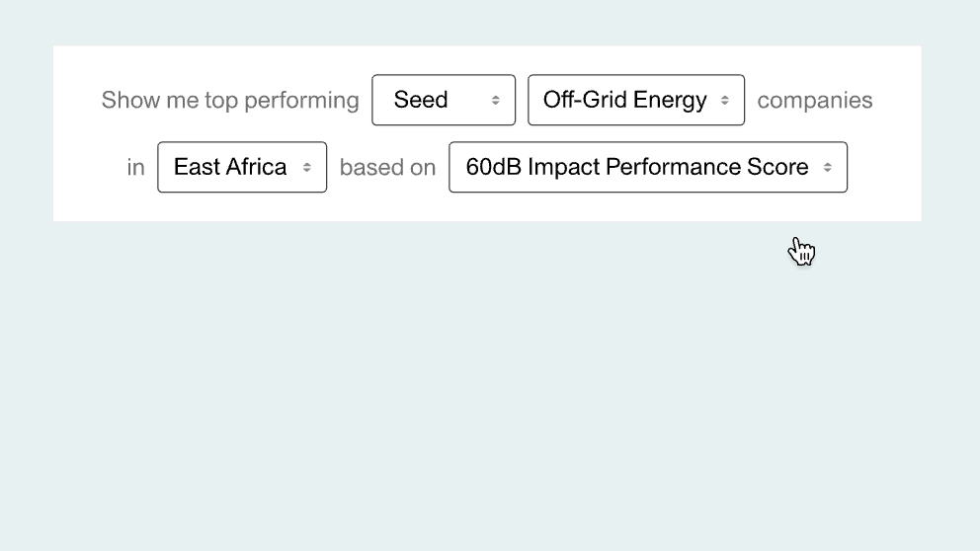
Task: Open the Seed stage dropdown
Action: click(444, 100)
